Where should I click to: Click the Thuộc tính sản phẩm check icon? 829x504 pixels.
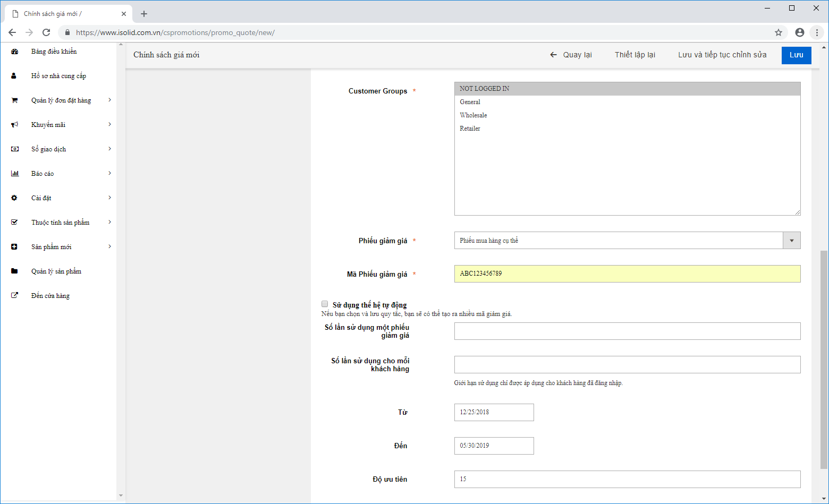tap(14, 223)
